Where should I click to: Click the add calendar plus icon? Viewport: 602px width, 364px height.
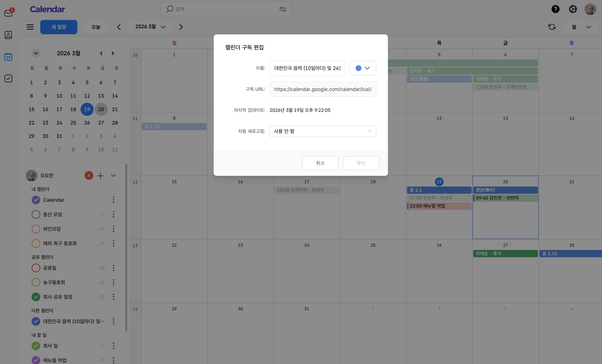100,175
